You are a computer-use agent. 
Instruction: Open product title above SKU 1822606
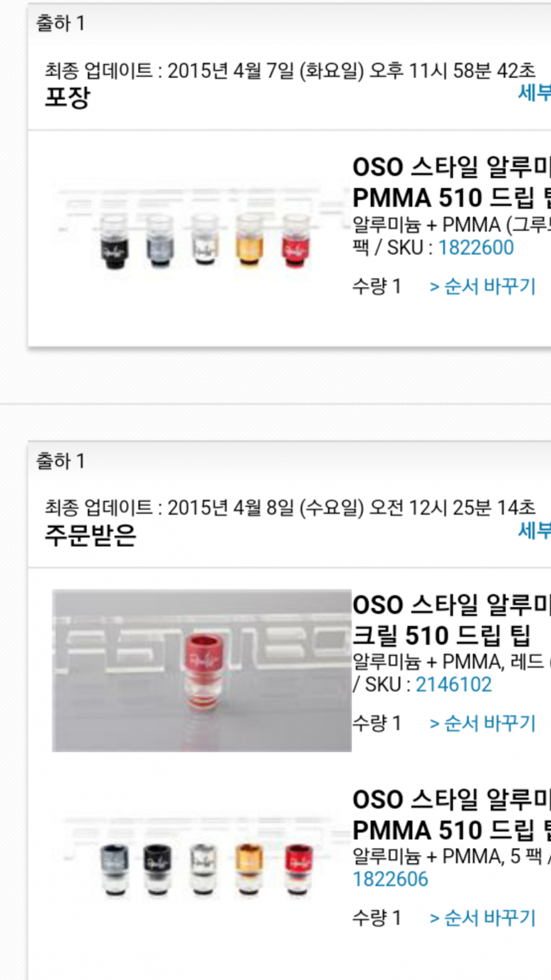pos(452,815)
